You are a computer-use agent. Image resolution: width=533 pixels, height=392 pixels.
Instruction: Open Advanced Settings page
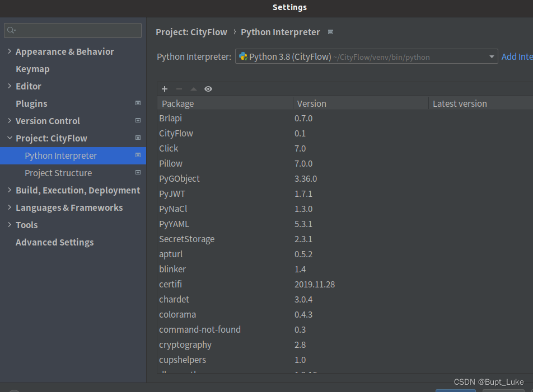(55, 242)
